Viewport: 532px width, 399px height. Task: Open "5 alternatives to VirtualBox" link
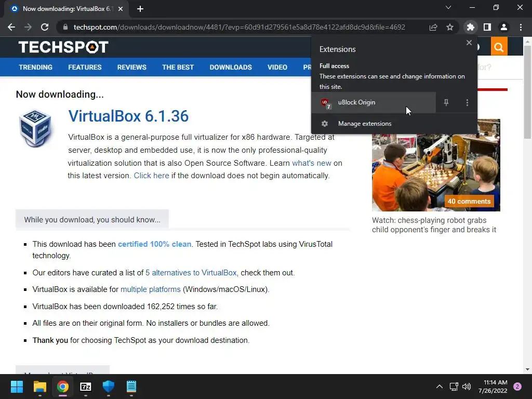coord(191,273)
